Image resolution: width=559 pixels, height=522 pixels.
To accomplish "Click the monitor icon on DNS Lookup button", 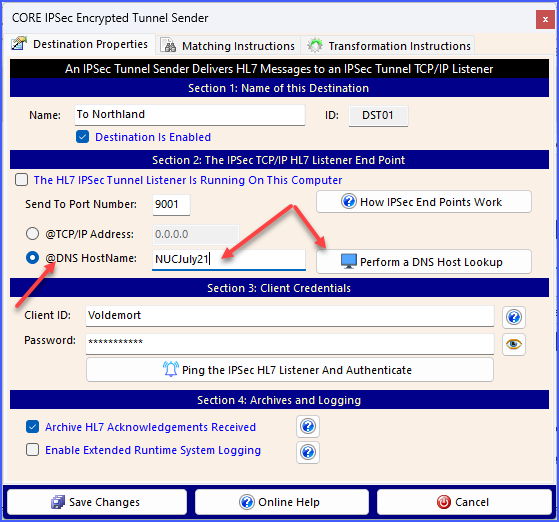I will click(348, 261).
